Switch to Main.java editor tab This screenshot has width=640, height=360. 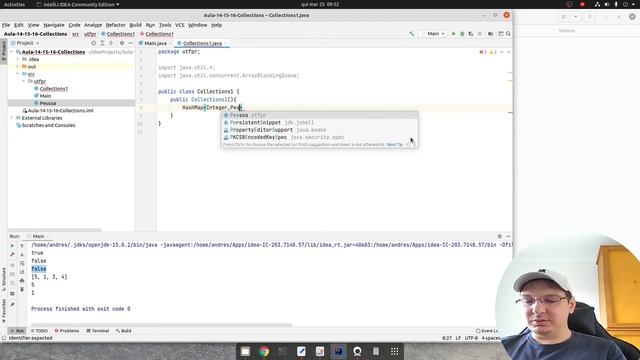pos(155,43)
